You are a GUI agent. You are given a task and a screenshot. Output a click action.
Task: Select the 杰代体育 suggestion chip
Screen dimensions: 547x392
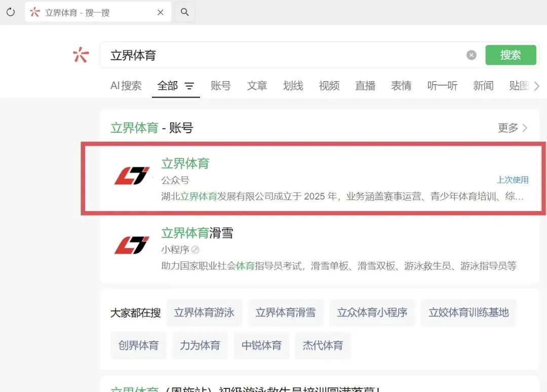pos(323,345)
